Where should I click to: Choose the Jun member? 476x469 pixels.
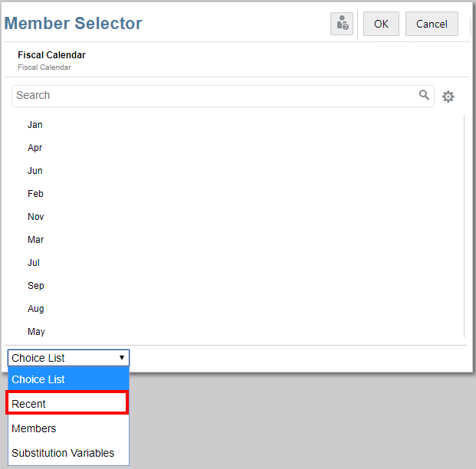pos(35,171)
